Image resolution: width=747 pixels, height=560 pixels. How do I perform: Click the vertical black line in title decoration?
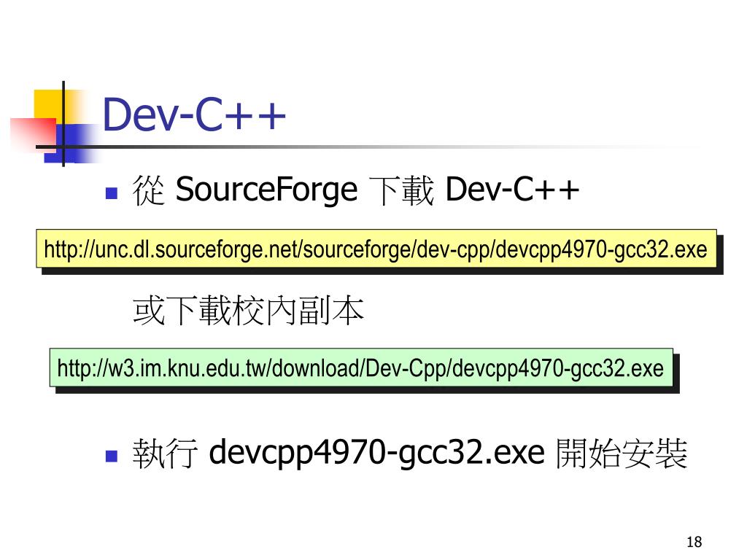pos(63,124)
